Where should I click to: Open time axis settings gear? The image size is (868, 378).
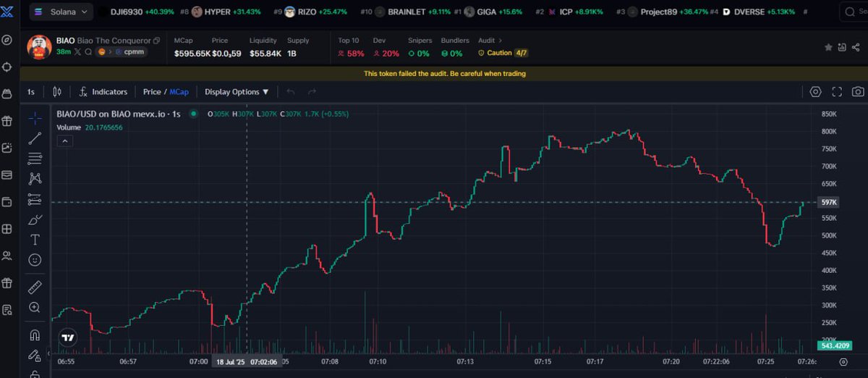coord(843,361)
